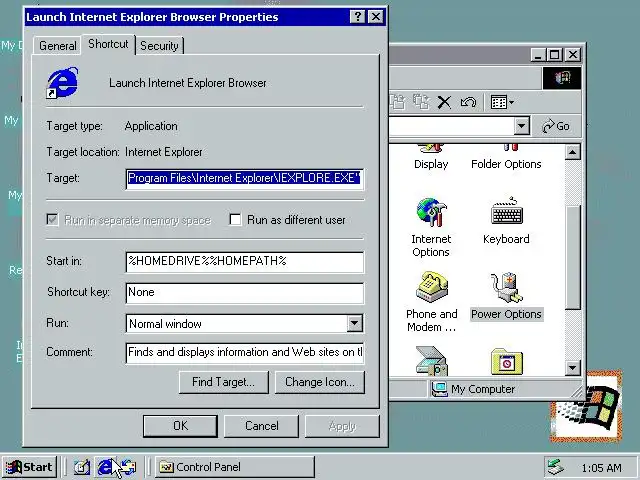Click the Control Panel vertical scrollbar thumb
640x480 pixels.
pyautogui.click(x=573, y=258)
